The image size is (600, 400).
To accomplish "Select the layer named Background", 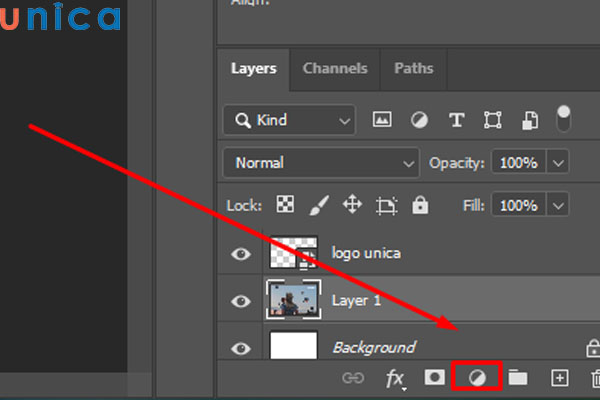I will pos(374,348).
